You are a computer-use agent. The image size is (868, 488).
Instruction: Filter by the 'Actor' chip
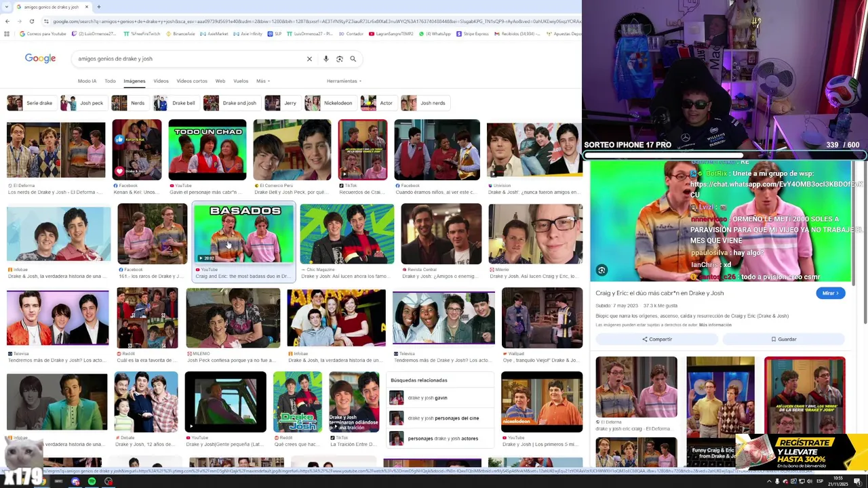pyautogui.click(x=378, y=103)
